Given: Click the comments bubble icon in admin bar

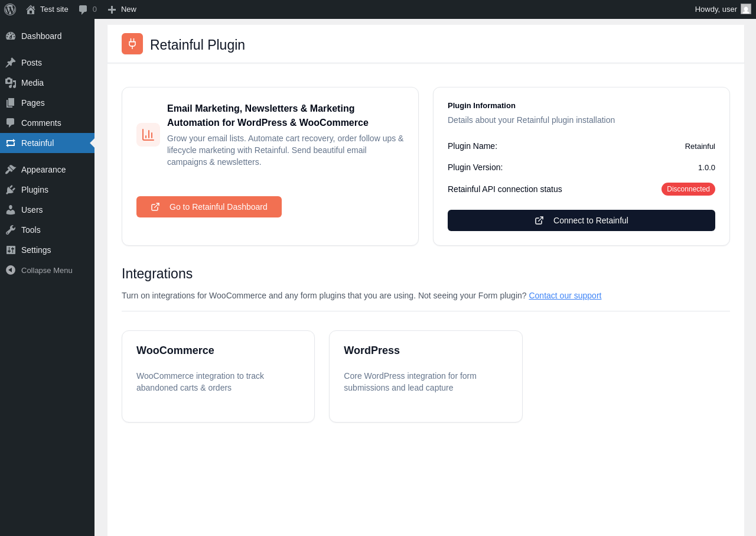Looking at the screenshot, I should pyautogui.click(x=83, y=9).
